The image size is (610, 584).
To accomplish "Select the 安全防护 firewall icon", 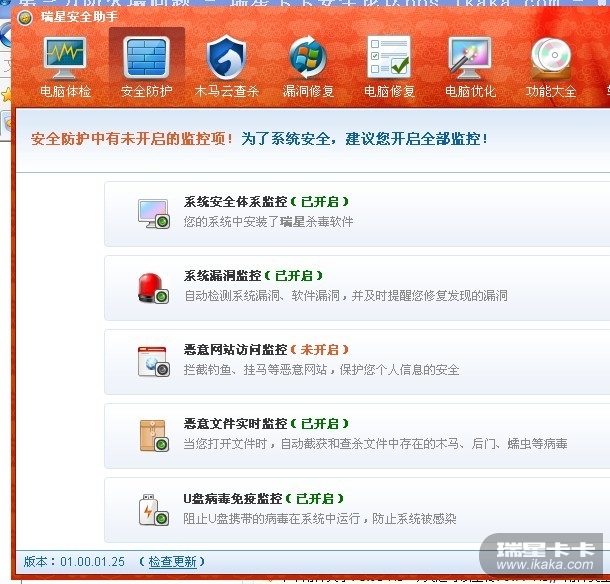I will (146, 58).
